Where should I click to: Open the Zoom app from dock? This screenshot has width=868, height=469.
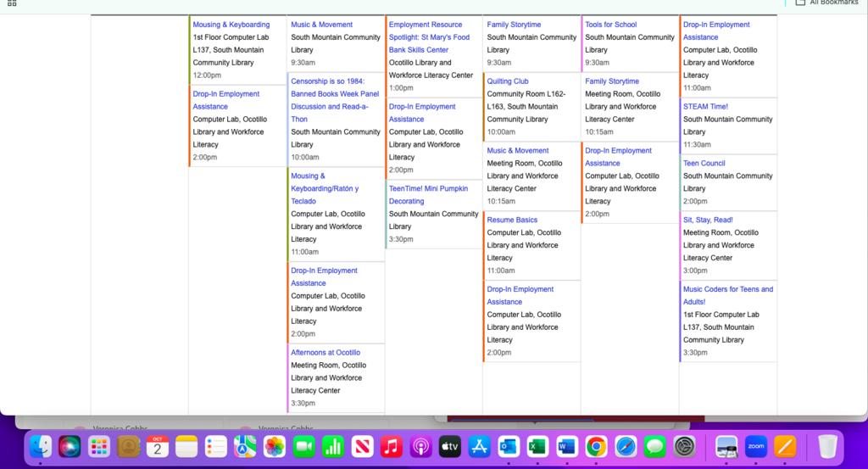(755, 446)
